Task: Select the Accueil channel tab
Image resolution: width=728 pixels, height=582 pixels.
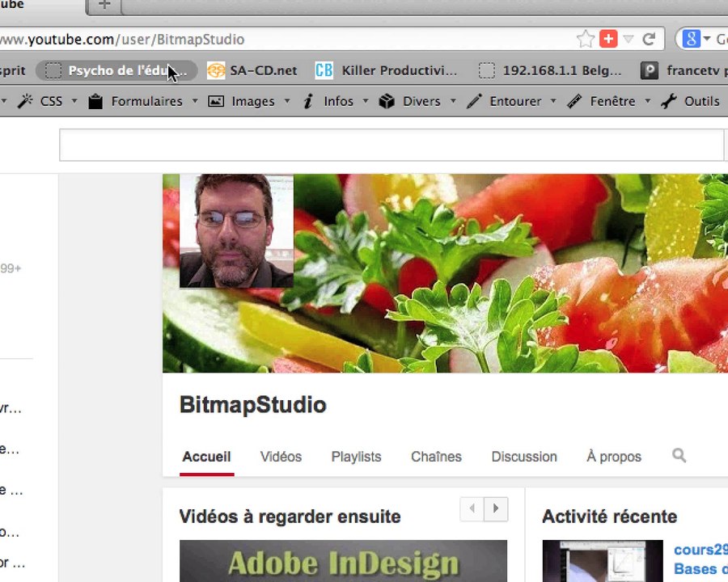Action: 206,457
